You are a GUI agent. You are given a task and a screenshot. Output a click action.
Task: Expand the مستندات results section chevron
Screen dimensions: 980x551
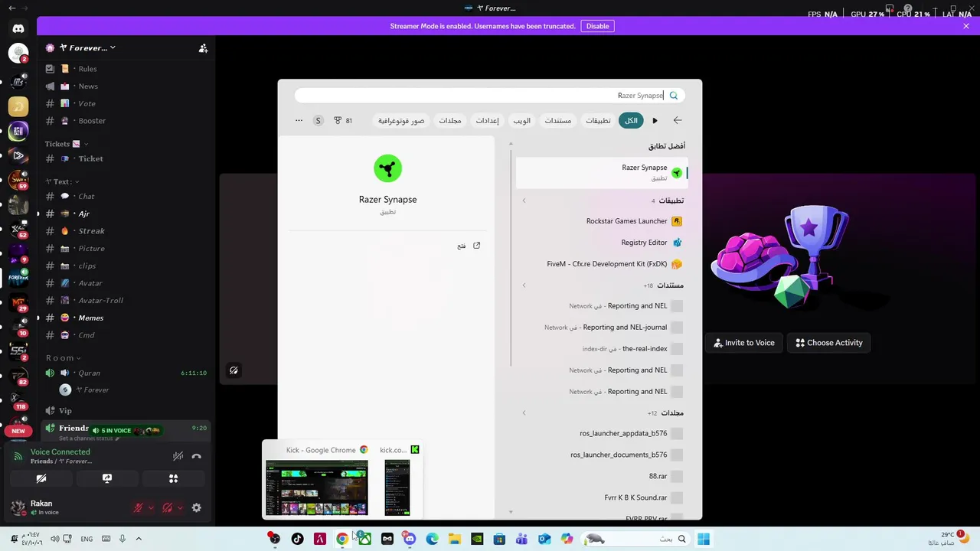(x=524, y=285)
